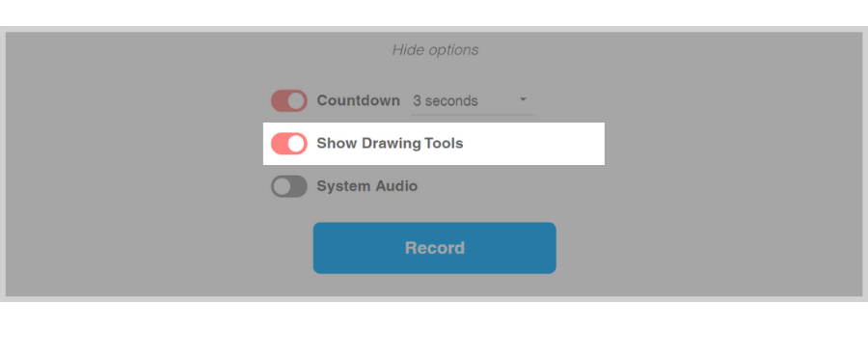The image size is (868, 358).
Task: Click the Show Drawing Tools label
Action: (390, 144)
